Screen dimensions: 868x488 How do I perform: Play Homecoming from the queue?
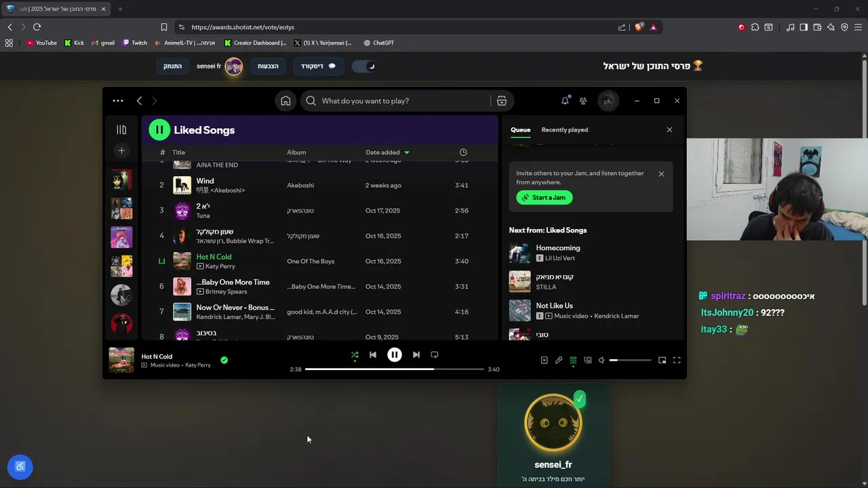(558, 248)
